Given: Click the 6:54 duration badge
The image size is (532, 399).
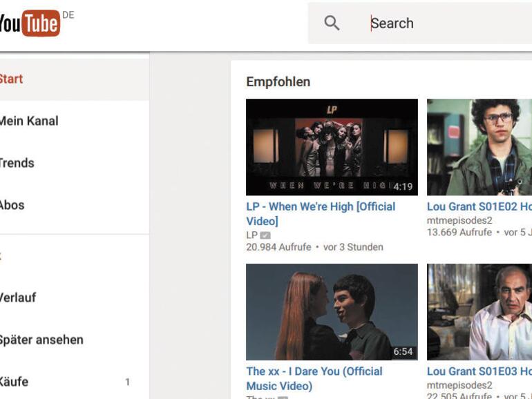Looking at the screenshot, I should click(403, 351).
